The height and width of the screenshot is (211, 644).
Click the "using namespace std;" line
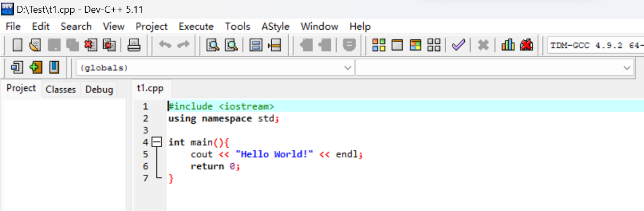click(223, 119)
